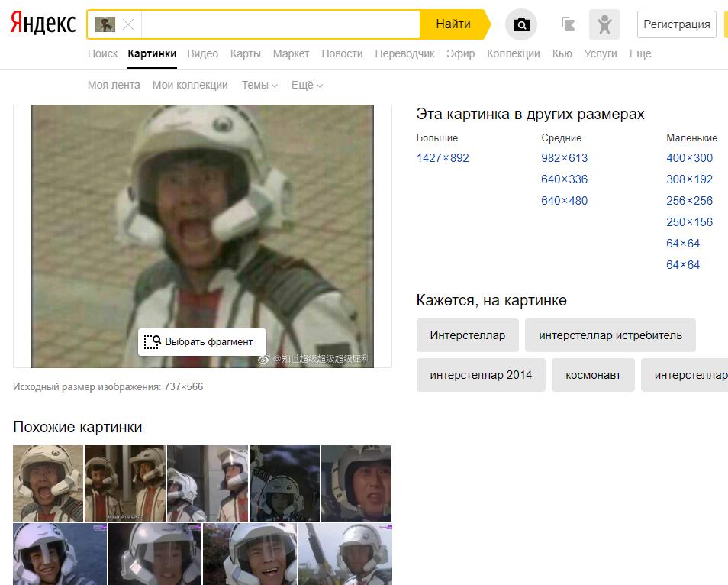Open the 250×156 size link
The image size is (728, 585).
[x=690, y=222]
